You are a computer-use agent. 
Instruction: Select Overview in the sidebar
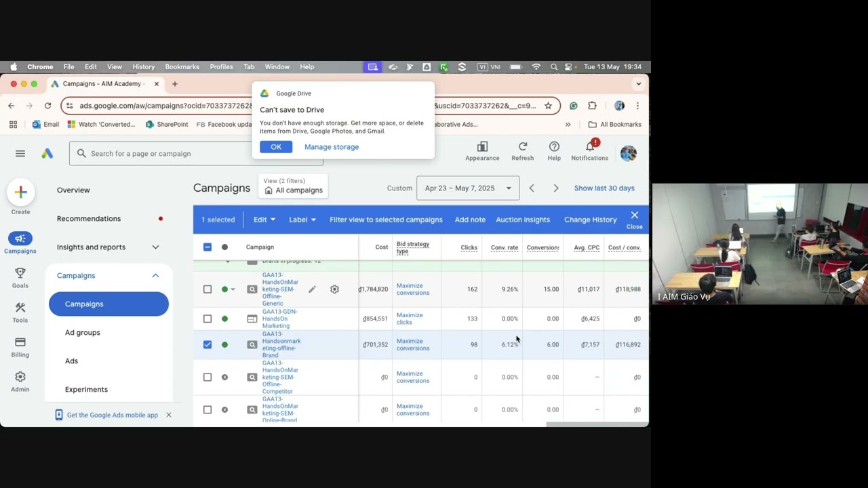pos(73,190)
